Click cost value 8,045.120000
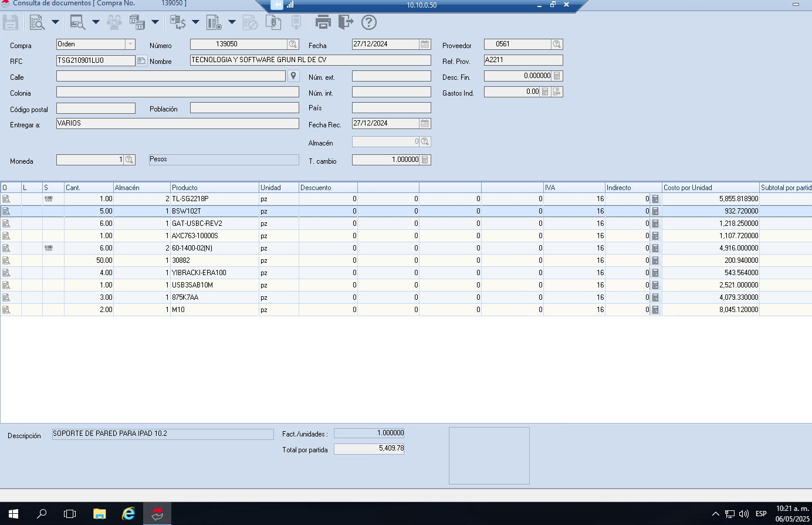 point(710,310)
